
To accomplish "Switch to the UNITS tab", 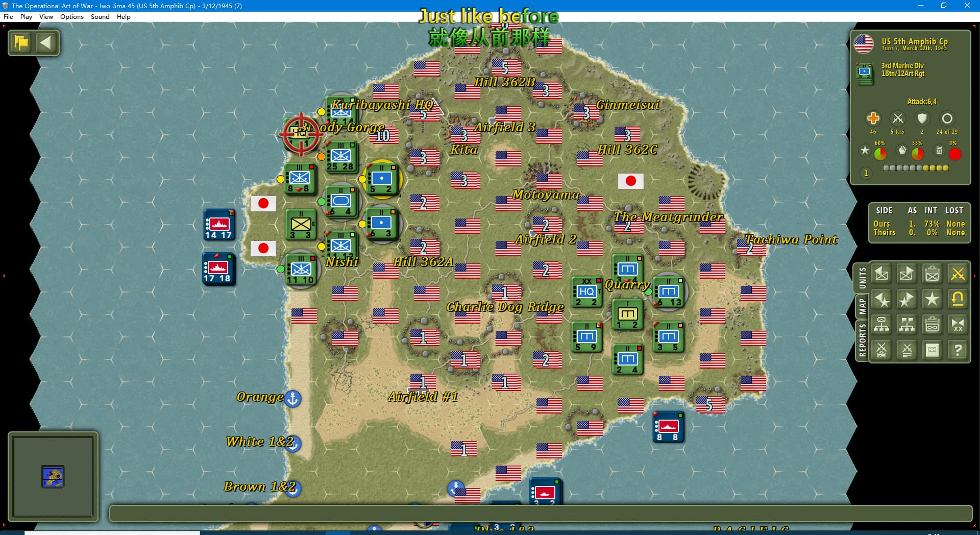I will 862,278.
